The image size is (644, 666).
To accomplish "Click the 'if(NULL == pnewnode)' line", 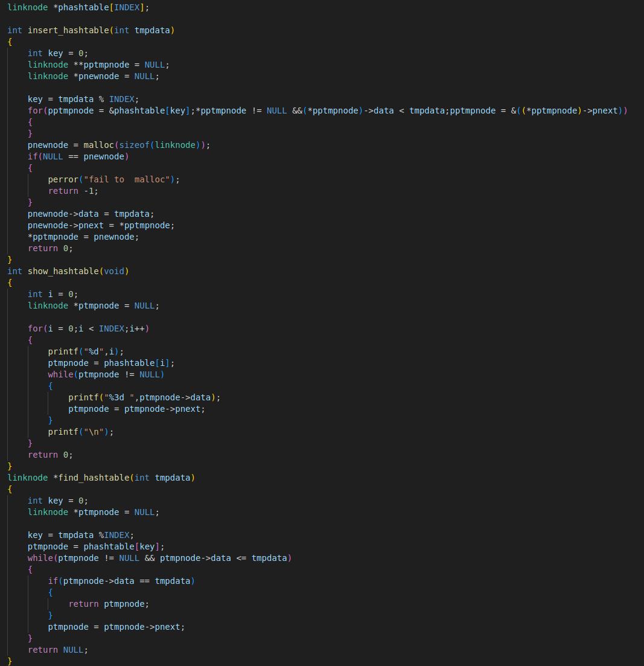I will [x=78, y=156].
